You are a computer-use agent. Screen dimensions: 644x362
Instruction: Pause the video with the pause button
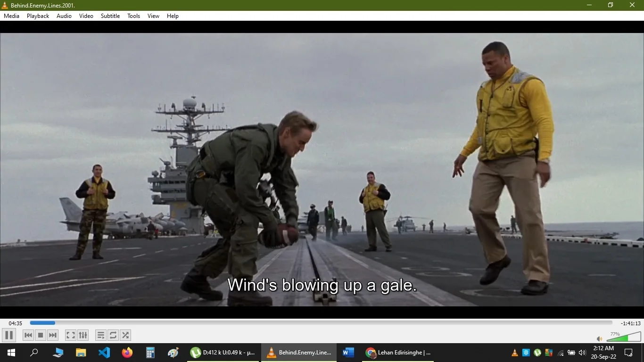pos(8,335)
